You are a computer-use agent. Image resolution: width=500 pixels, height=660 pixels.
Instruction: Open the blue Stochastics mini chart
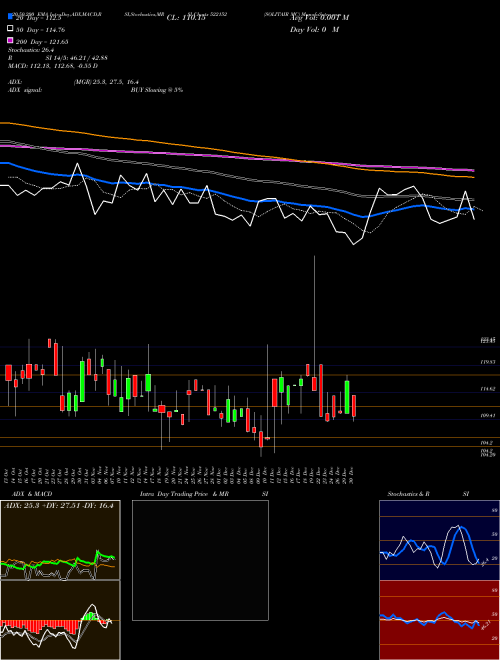point(439,540)
